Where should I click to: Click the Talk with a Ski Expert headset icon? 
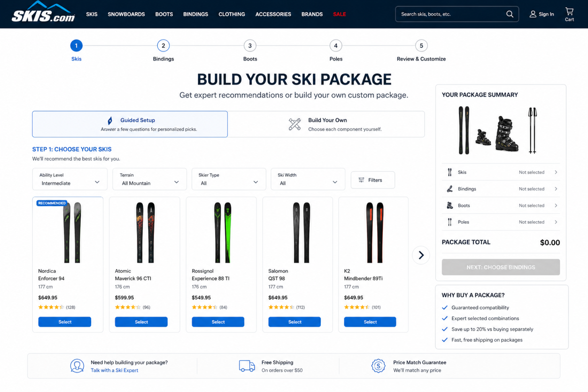click(77, 365)
